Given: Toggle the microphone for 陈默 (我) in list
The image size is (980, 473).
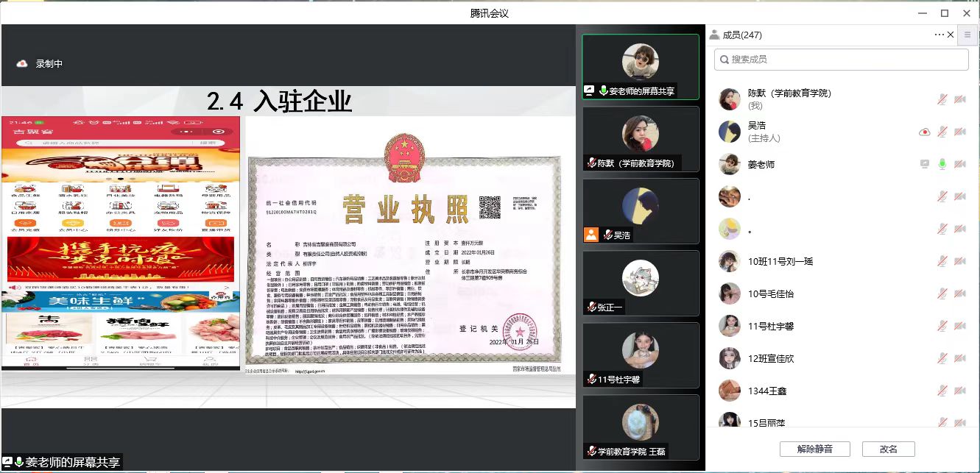Looking at the screenshot, I should point(942,99).
